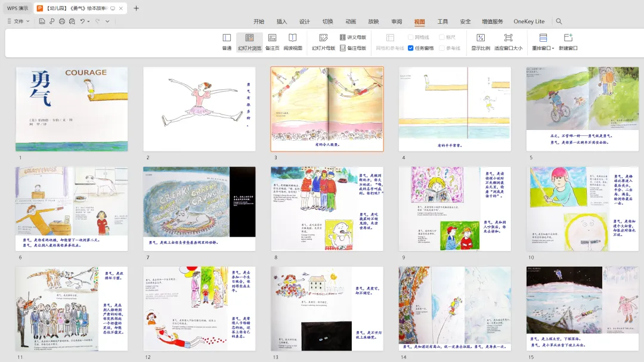This screenshot has width=644, height=362.
Task: Toggle the Ruler (标尺) checkbox
Action: click(x=447, y=37)
